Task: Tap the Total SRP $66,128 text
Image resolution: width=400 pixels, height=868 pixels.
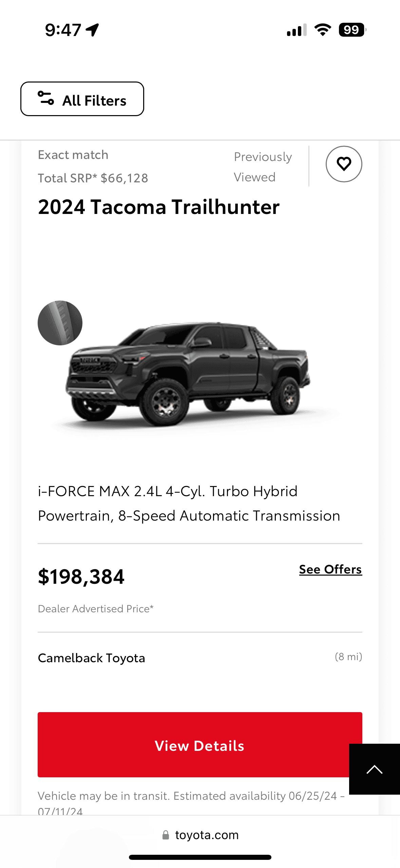Action: [93, 178]
